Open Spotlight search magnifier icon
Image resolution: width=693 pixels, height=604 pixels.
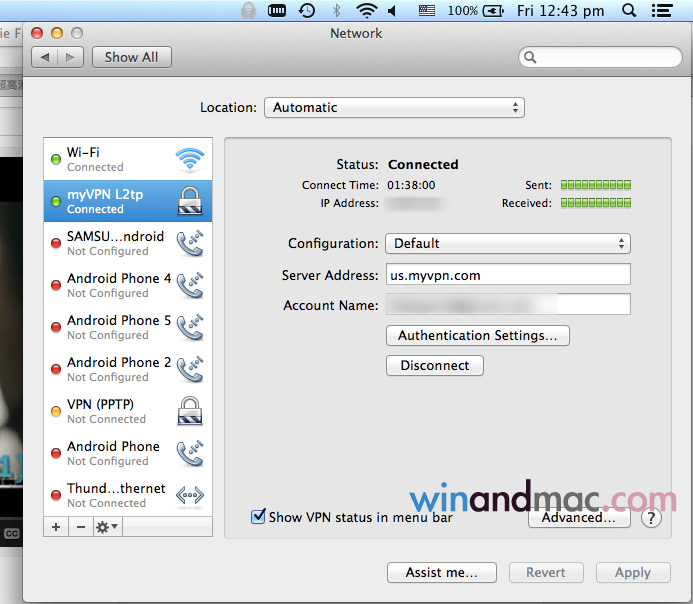[628, 10]
